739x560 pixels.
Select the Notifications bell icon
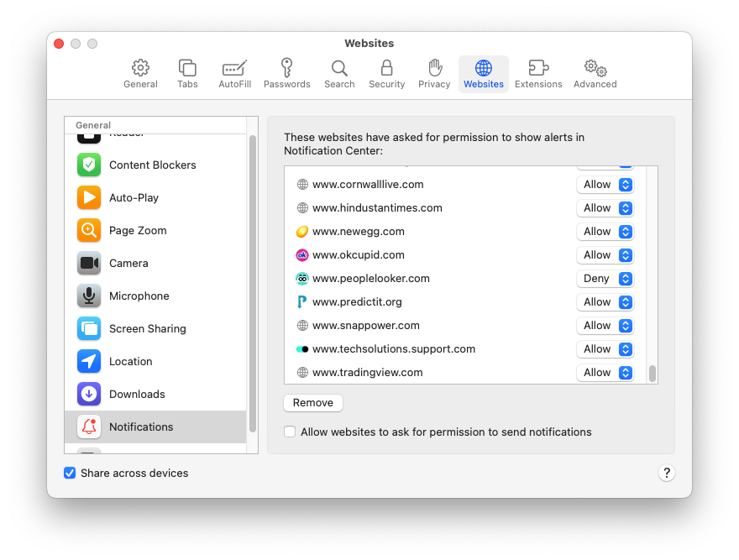89,427
